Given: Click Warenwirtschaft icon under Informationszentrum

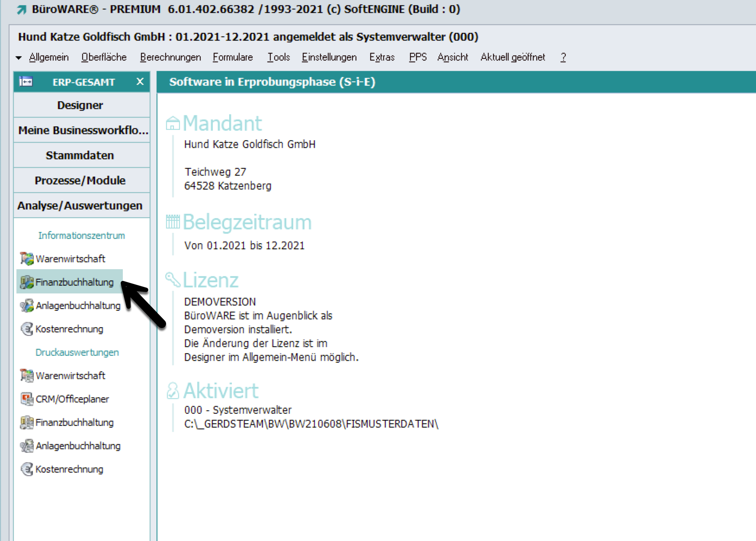Looking at the screenshot, I should point(27,259).
